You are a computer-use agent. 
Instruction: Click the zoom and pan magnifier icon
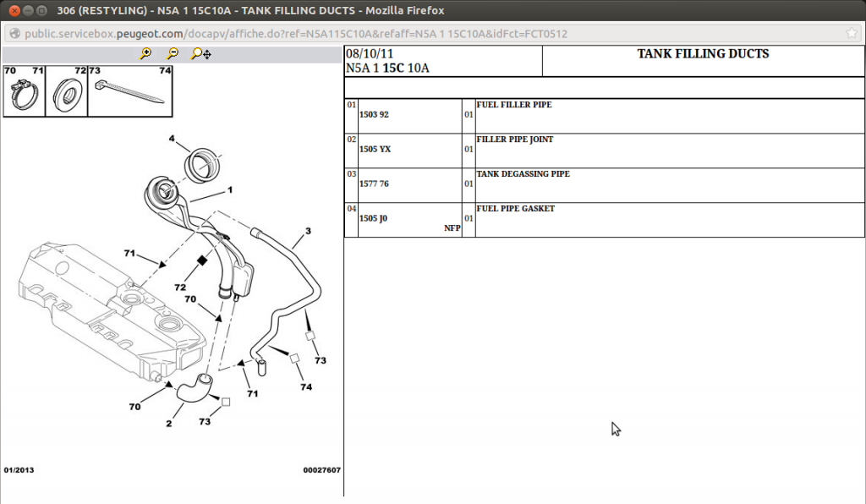pos(201,53)
